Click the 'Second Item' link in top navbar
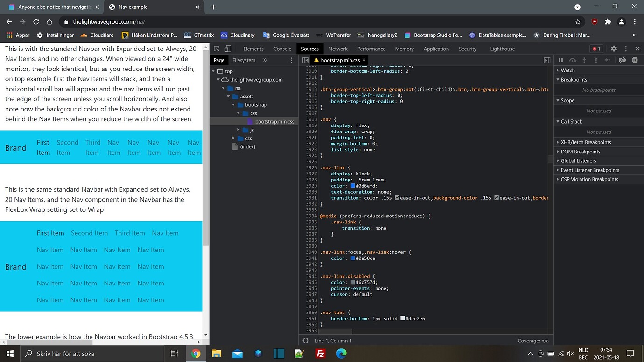 (x=68, y=147)
